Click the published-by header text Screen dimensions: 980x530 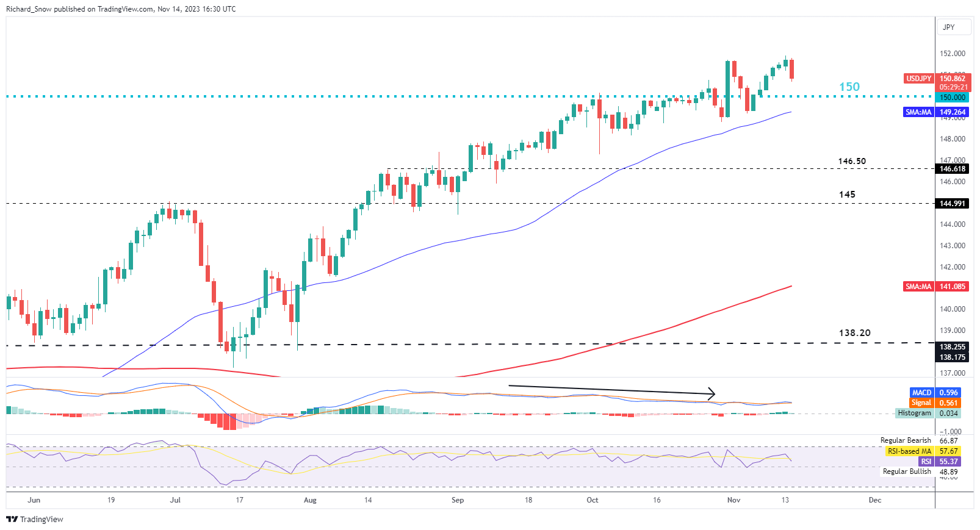pyautogui.click(x=121, y=9)
